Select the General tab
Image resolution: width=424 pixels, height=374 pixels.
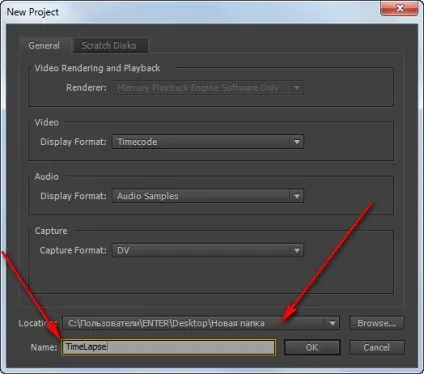(x=45, y=45)
